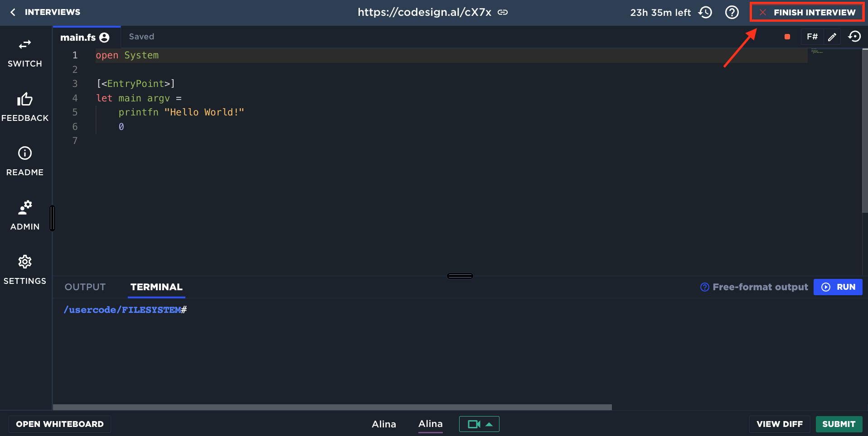
Task: Click the timer history clock icon
Action: pos(705,12)
